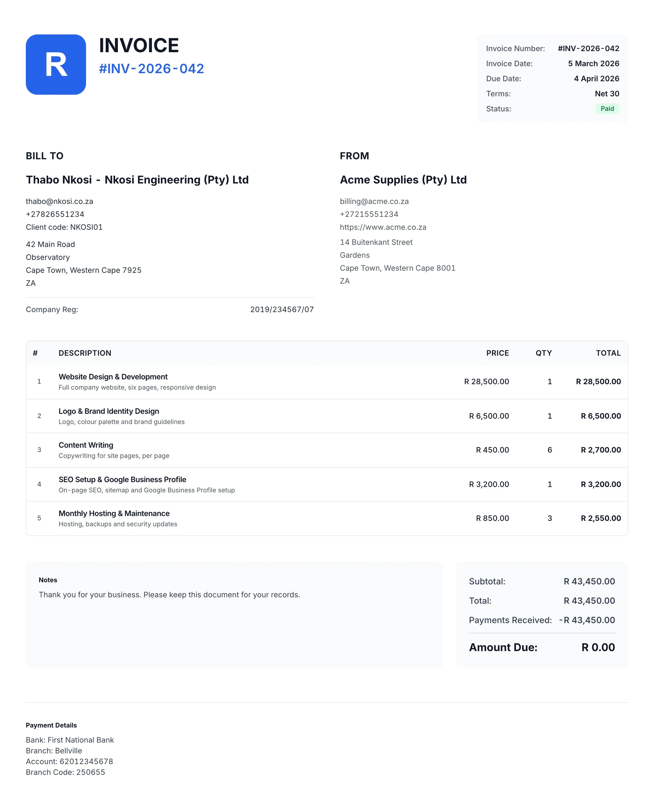
Task: Click Client code: NKOSI01
Action: point(64,227)
